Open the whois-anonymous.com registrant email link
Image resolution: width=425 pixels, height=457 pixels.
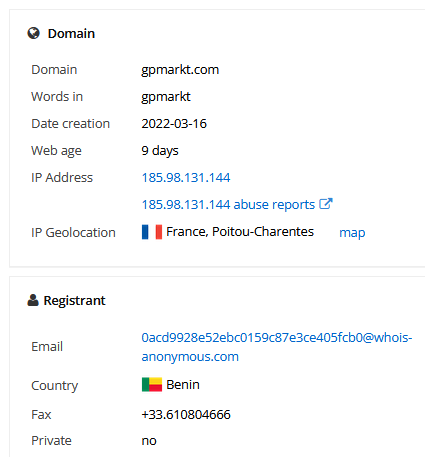click(x=277, y=347)
